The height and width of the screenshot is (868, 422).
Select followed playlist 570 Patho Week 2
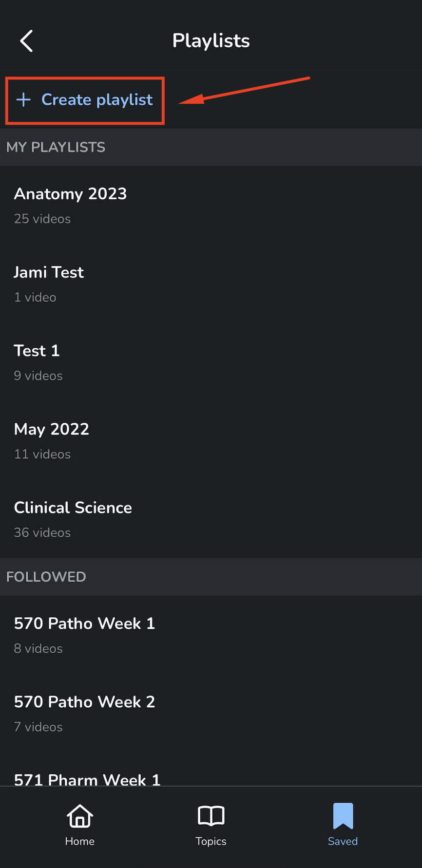84,702
